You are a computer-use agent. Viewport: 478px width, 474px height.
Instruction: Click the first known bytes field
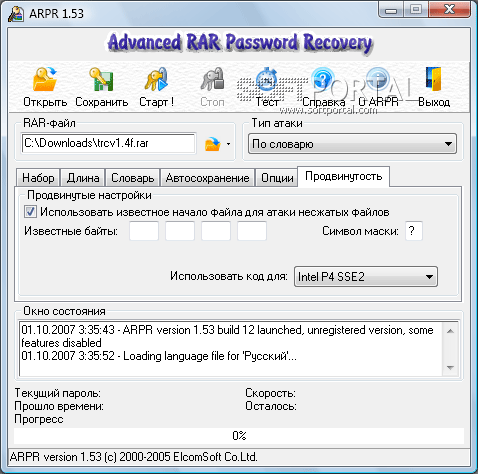144,231
